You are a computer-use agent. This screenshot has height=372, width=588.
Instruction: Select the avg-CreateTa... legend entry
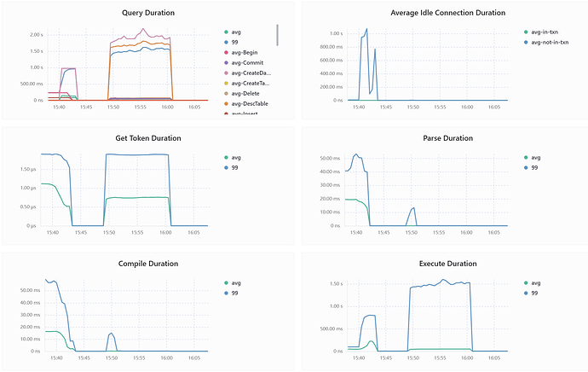click(x=247, y=84)
